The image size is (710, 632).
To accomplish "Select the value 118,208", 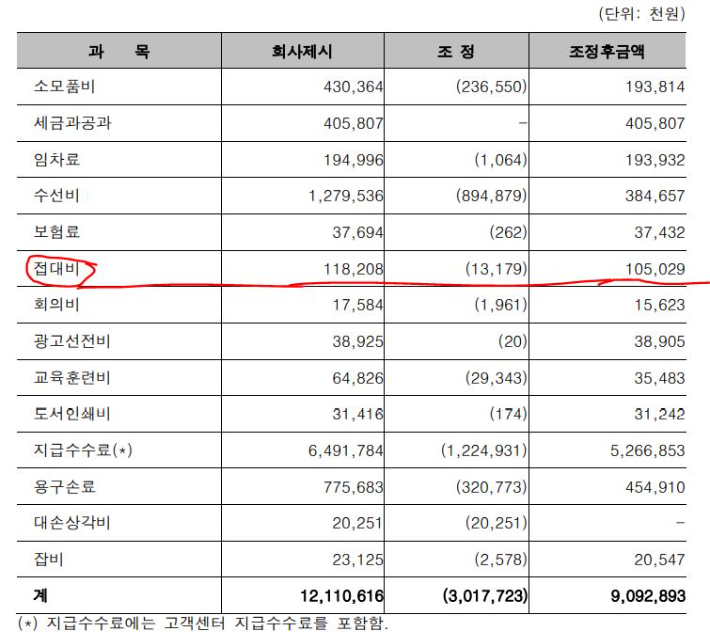I will coord(353,269).
